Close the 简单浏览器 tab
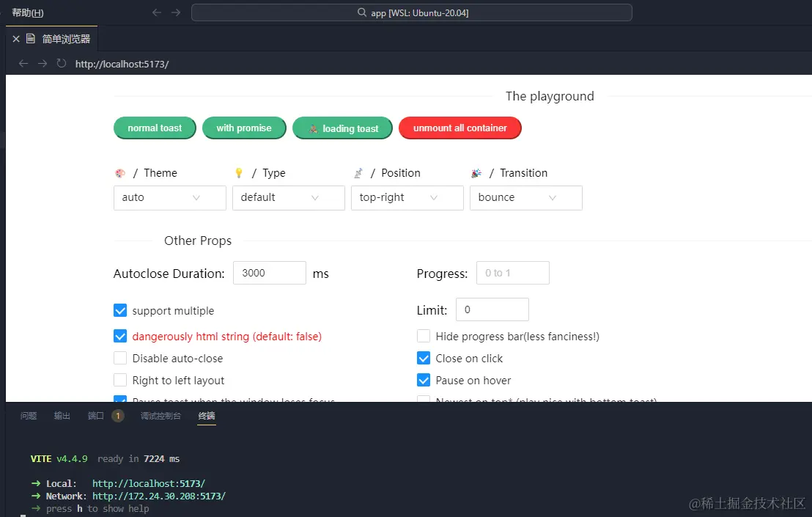The width and height of the screenshot is (812, 517). [x=16, y=39]
